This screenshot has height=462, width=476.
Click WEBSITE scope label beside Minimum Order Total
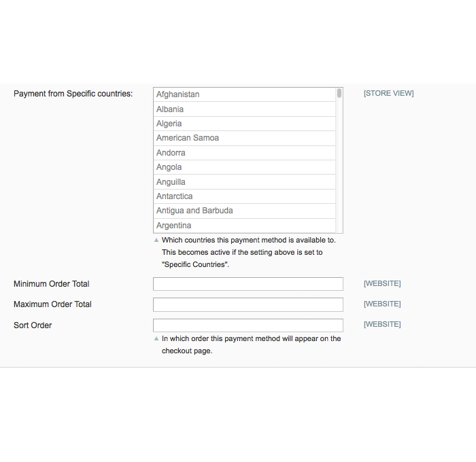[382, 284]
